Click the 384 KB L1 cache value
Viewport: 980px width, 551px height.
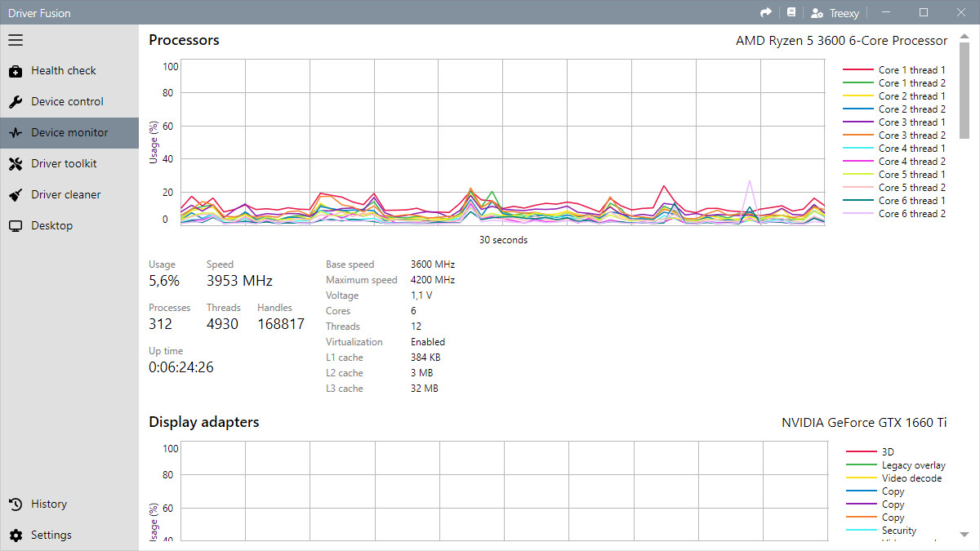click(x=425, y=358)
